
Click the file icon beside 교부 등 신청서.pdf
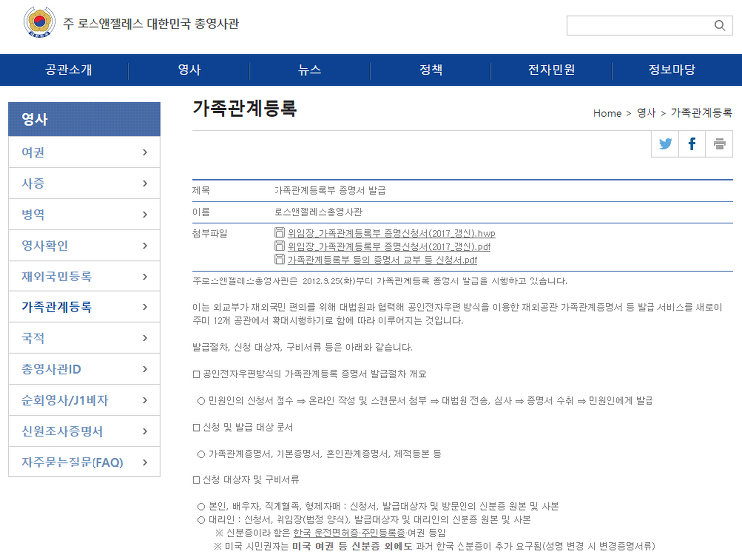279,259
